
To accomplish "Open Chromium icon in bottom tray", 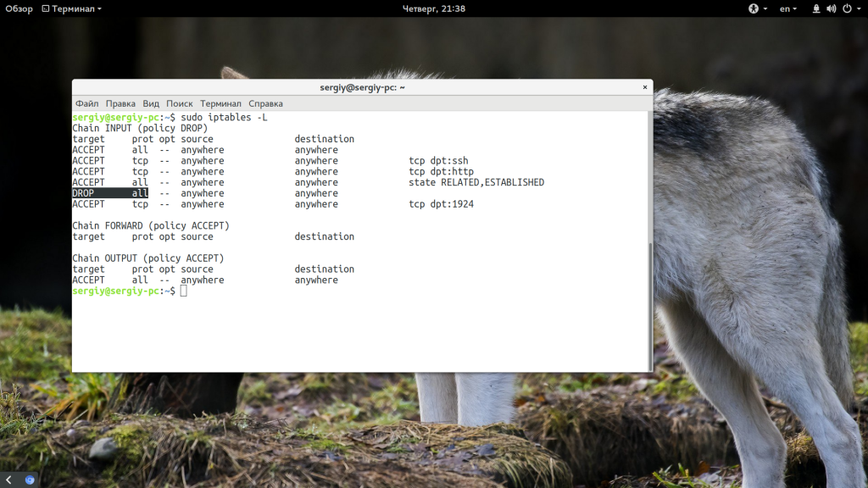I will pyautogui.click(x=30, y=480).
